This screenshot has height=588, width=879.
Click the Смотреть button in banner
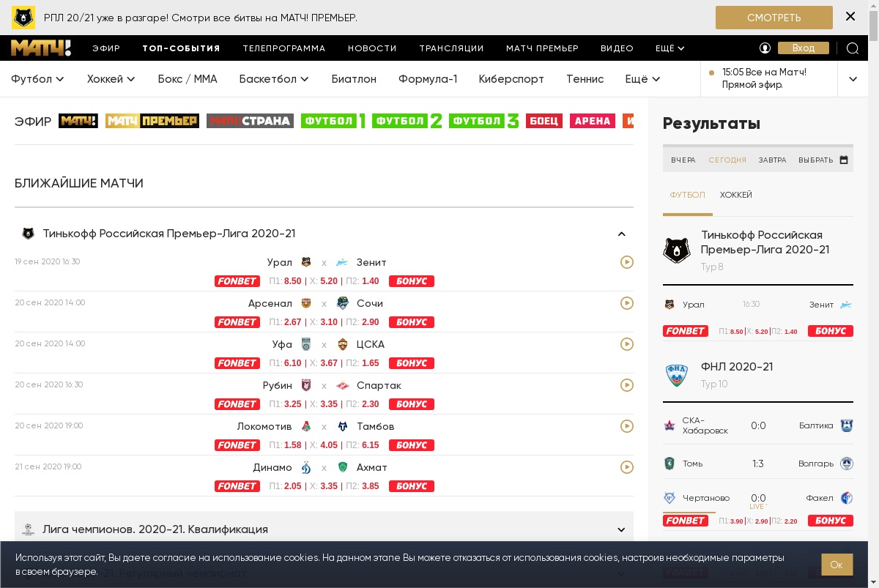tap(774, 18)
